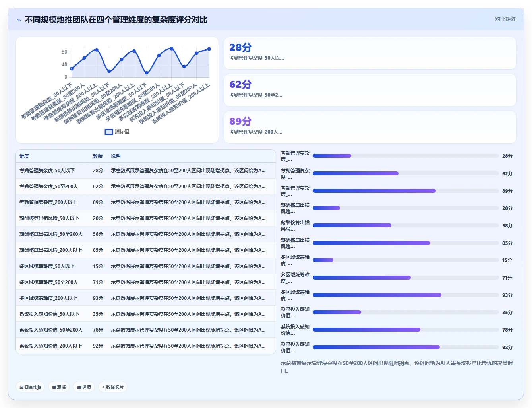Select the 多区域统筹难度_200人以上 table row

coord(146,298)
